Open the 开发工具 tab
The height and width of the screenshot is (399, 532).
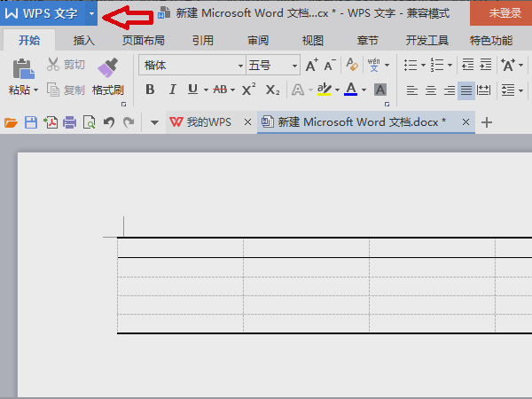427,41
